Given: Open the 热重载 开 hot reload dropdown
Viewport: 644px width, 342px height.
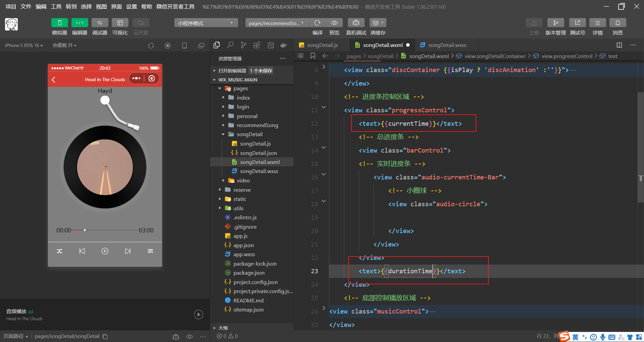Looking at the screenshot, I should click(x=64, y=45).
